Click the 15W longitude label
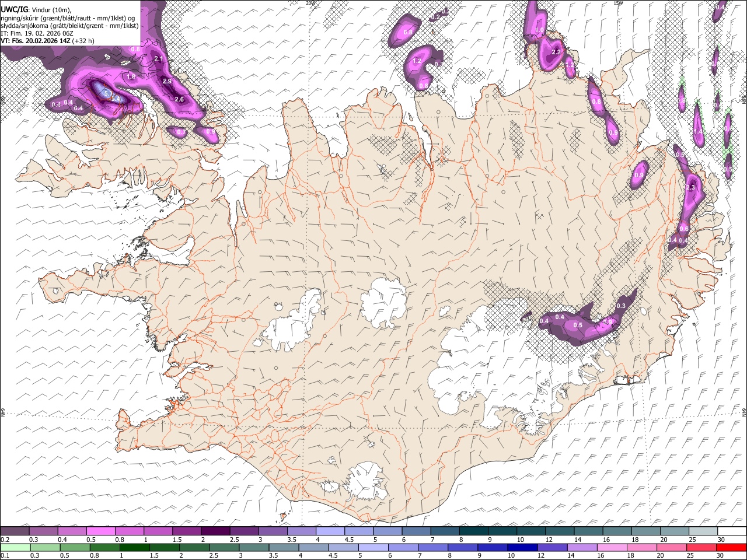The image size is (747, 560). pyautogui.click(x=618, y=3)
